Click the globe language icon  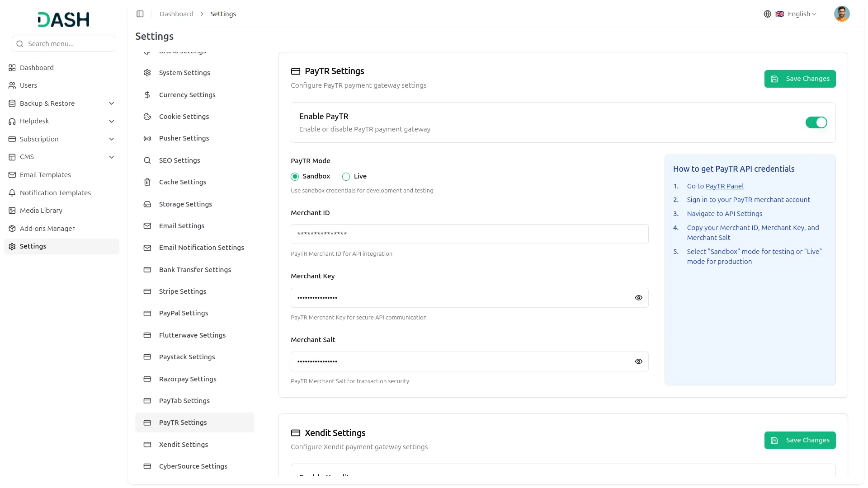pos(767,14)
